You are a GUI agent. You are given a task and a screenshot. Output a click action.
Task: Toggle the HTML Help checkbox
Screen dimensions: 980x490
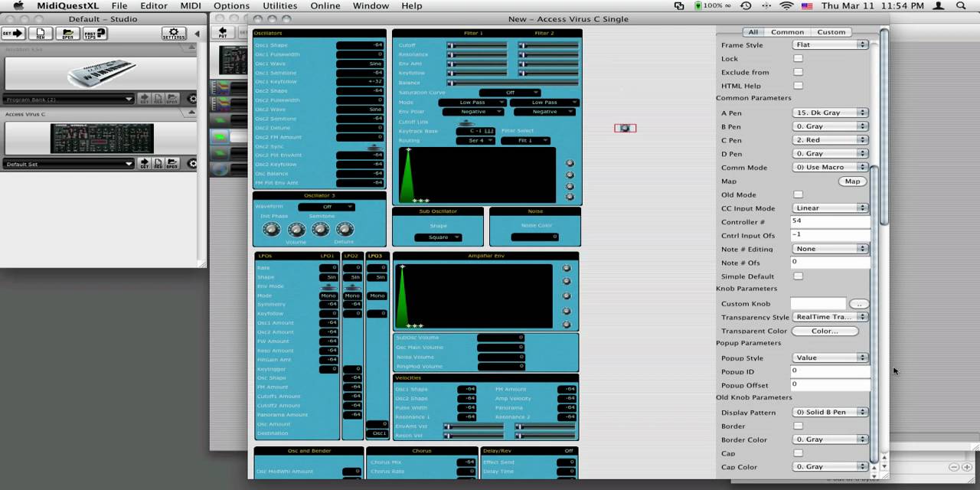tap(798, 86)
